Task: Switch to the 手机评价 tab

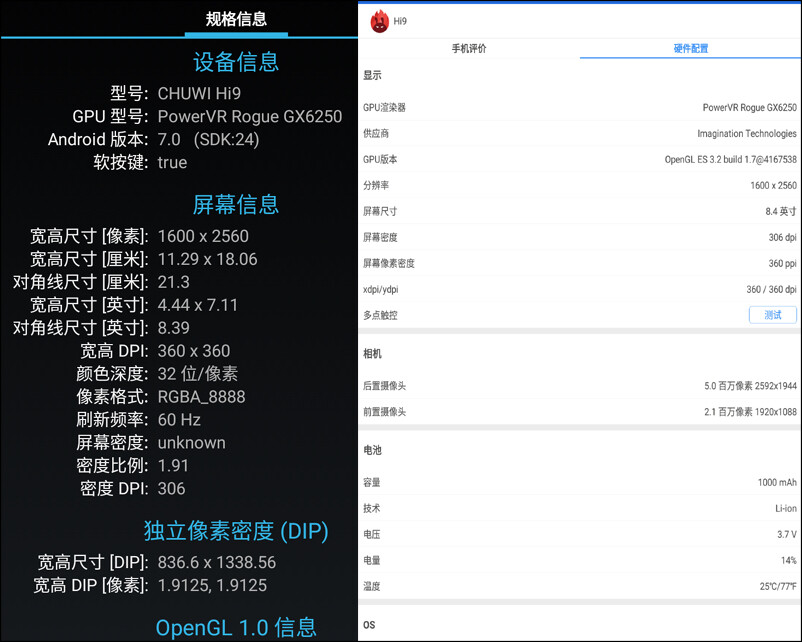Action: 469,49
